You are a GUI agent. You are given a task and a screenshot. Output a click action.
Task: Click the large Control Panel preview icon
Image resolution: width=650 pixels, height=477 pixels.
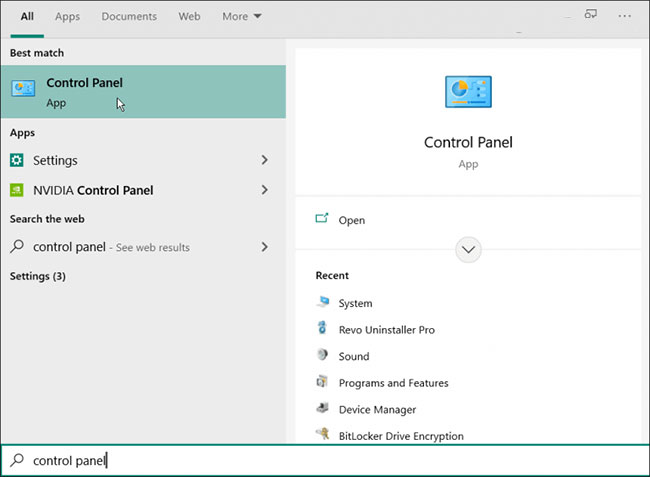coord(468,92)
